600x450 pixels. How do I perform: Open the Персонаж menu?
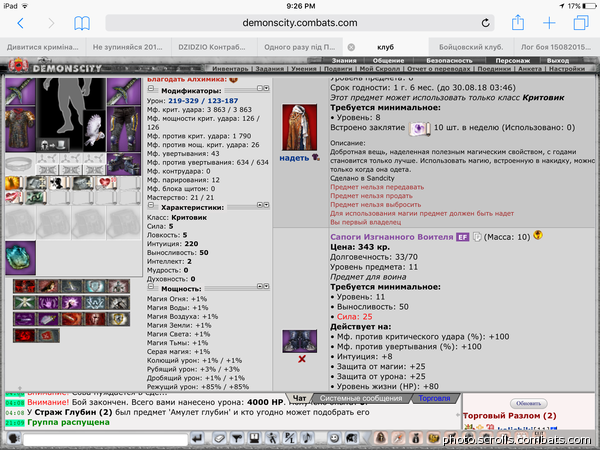point(513,60)
